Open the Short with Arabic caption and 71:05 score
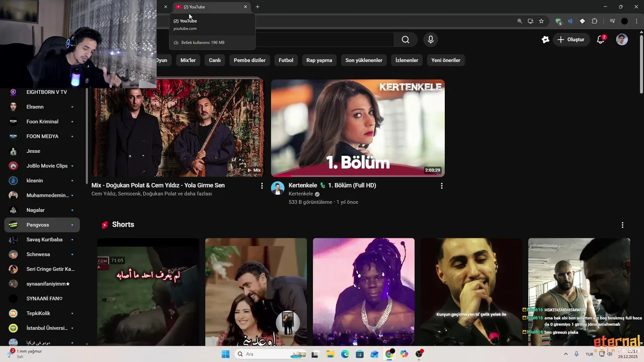Screen dimensions: 644x362 148,292
